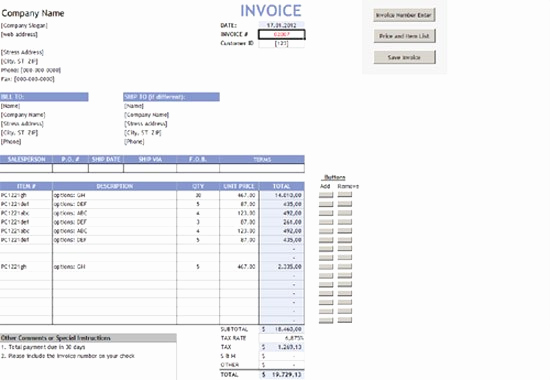550x380 pixels.
Task: Click empty cell under F.O.B. header
Action: click(x=198, y=168)
